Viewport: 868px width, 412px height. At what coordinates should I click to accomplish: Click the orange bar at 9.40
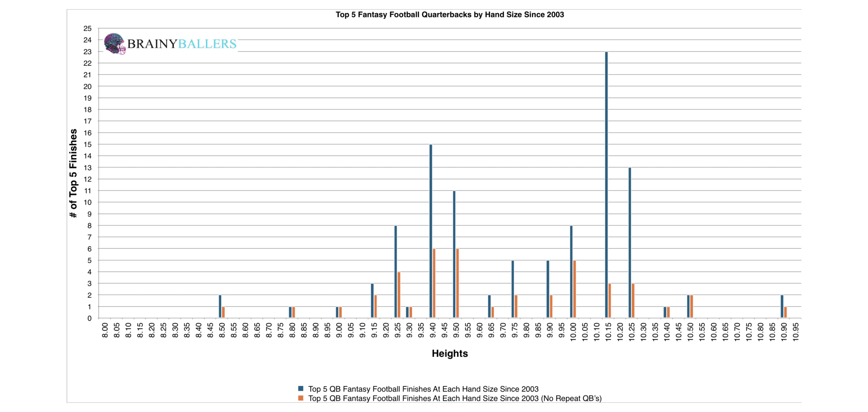click(434, 283)
